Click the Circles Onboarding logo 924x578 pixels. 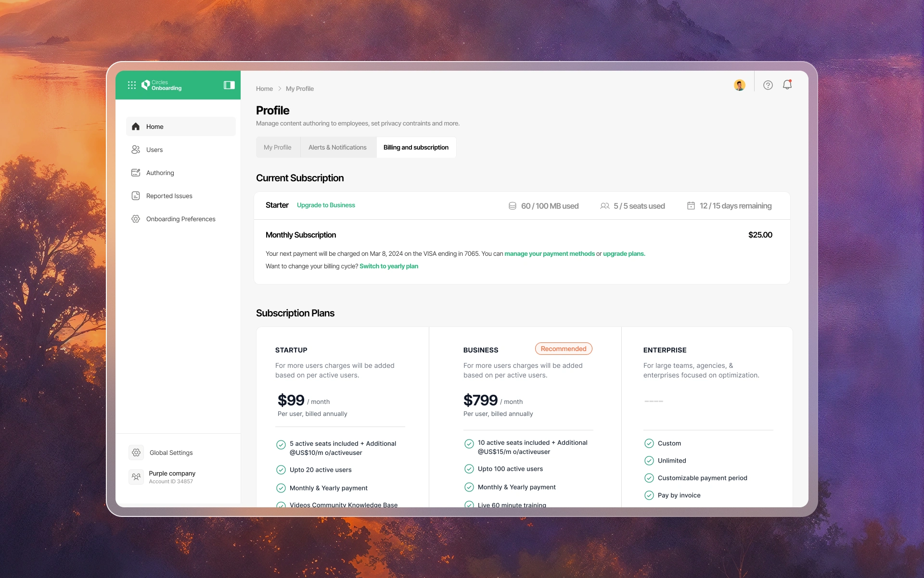click(x=161, y=85)
